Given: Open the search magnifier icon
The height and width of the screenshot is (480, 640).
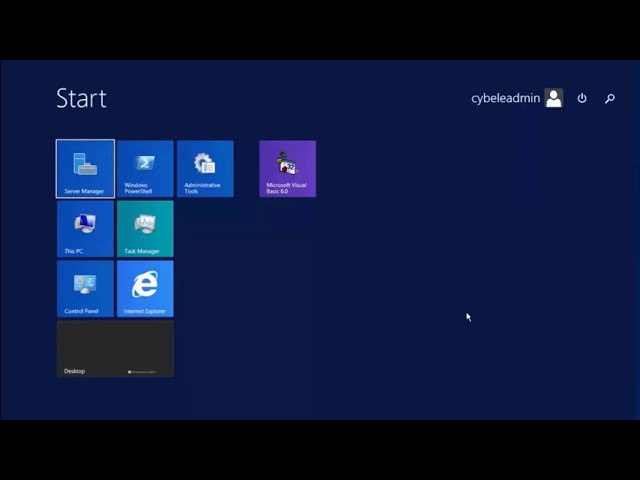Looking at the screenshot, I should coord(610,98).
